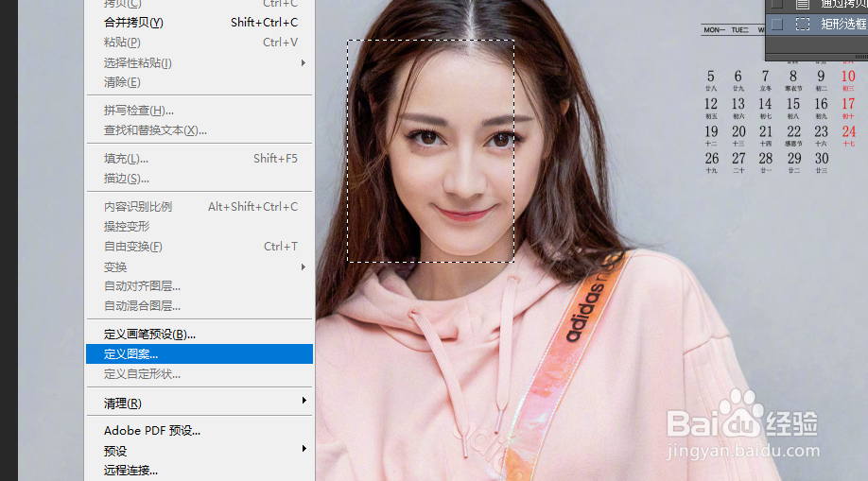The width and height of the screenshot is (868, 481).
Task: Expand the 选择性粘贴 submenu arrow
Action: point(304,63)
